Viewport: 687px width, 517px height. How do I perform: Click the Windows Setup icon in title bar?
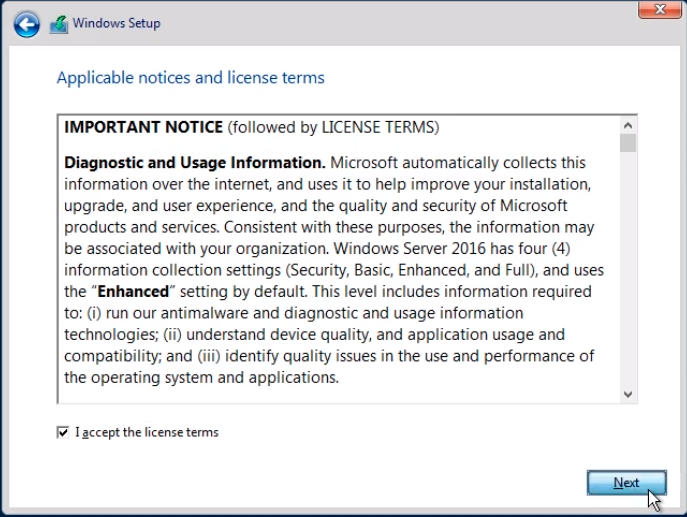(59, 25)
